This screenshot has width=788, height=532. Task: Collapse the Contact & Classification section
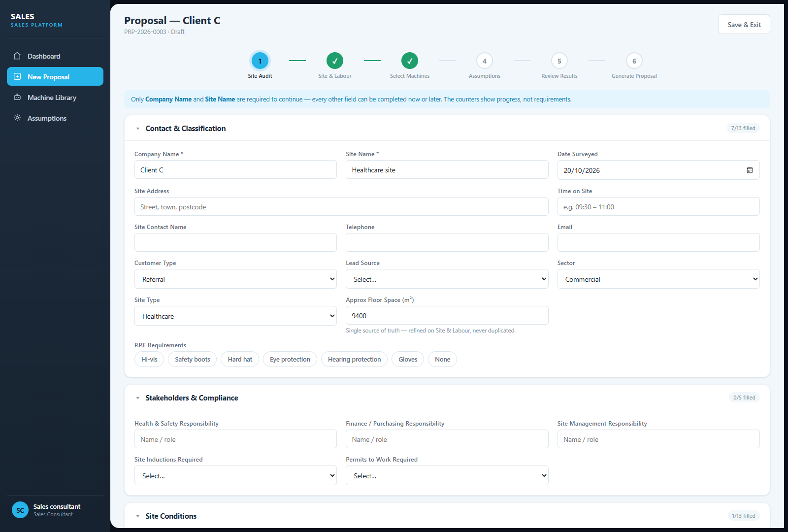(x=138, y=129)
